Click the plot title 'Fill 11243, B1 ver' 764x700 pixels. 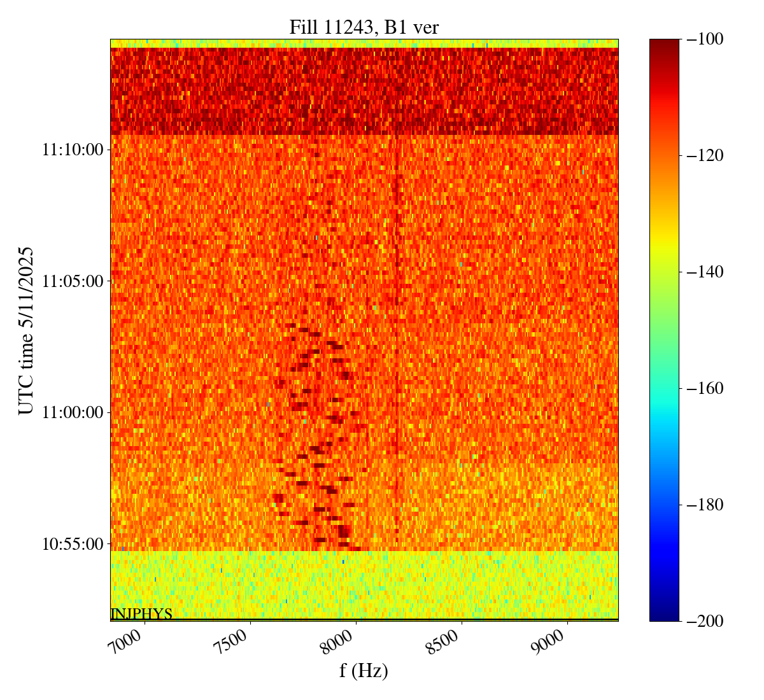click(x=364, y=27)
